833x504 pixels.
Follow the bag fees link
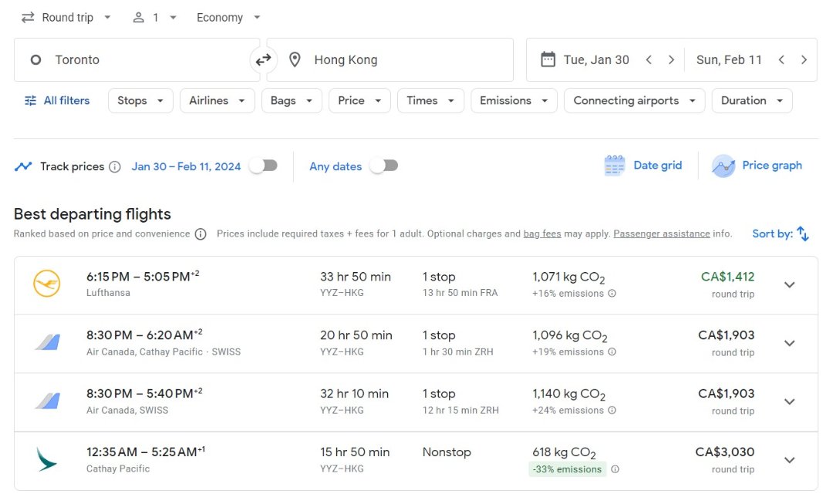tap(542, 234)
